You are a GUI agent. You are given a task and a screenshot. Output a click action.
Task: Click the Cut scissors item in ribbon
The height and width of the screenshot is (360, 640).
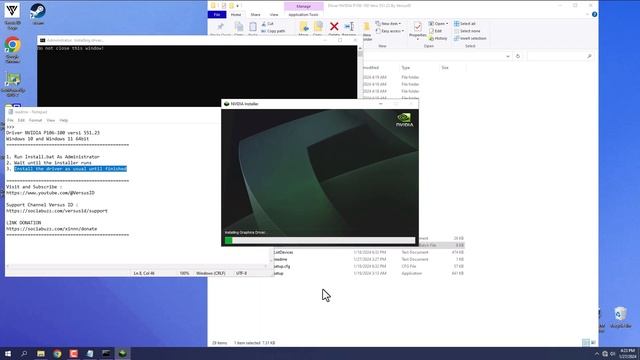pyautogui.click(x=267, y=24)
